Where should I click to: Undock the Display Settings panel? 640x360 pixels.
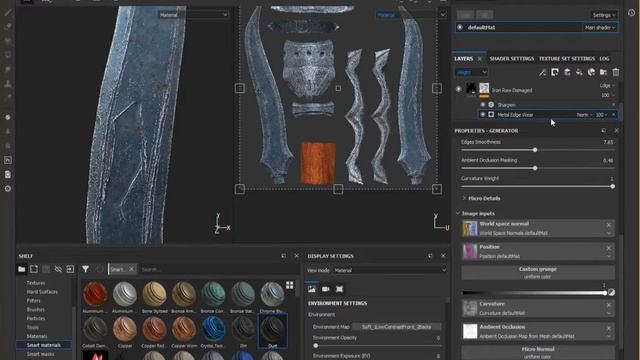[x=430, y=256]
